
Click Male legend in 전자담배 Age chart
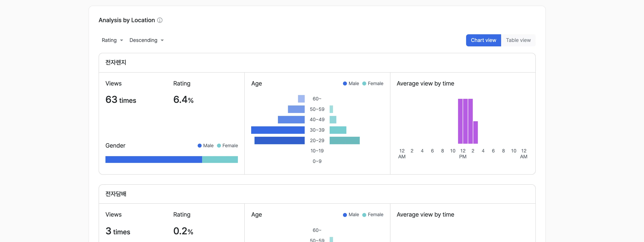tap(351, 215)
